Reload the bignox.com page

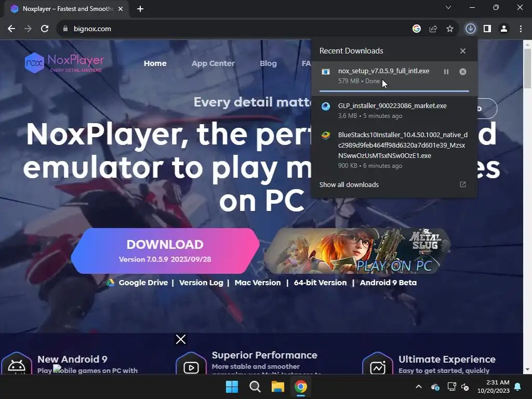[x=45, y=29]
